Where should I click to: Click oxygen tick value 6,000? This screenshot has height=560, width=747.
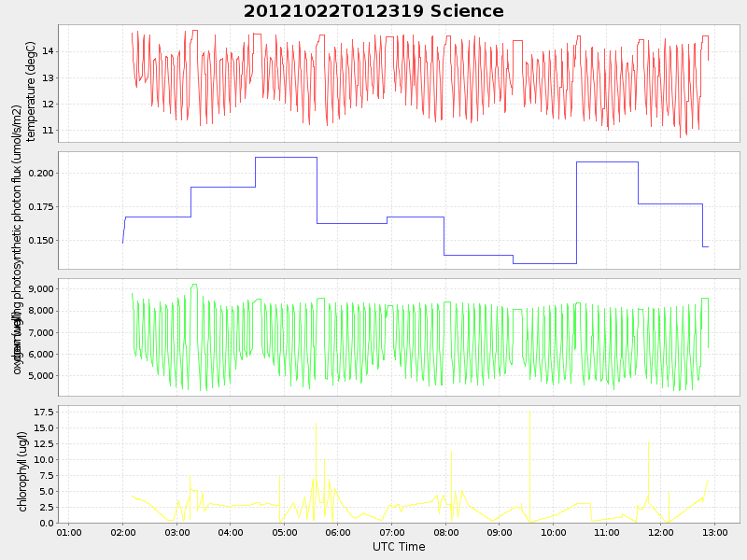tap(42, 355)
